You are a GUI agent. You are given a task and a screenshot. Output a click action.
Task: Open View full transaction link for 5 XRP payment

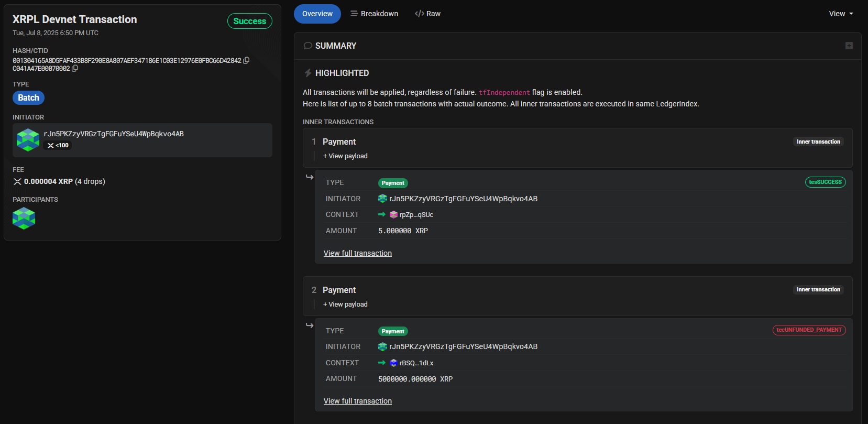(x=358, y=253)
